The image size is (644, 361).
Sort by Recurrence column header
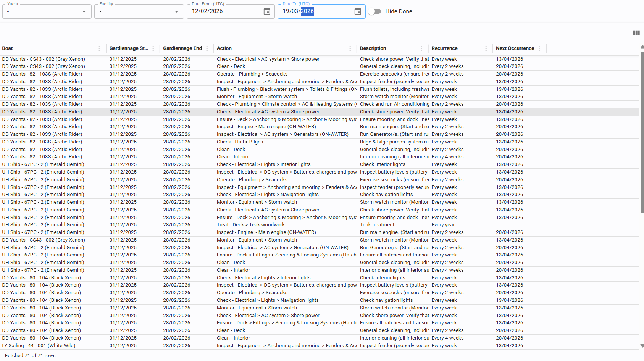pos(444,48)
